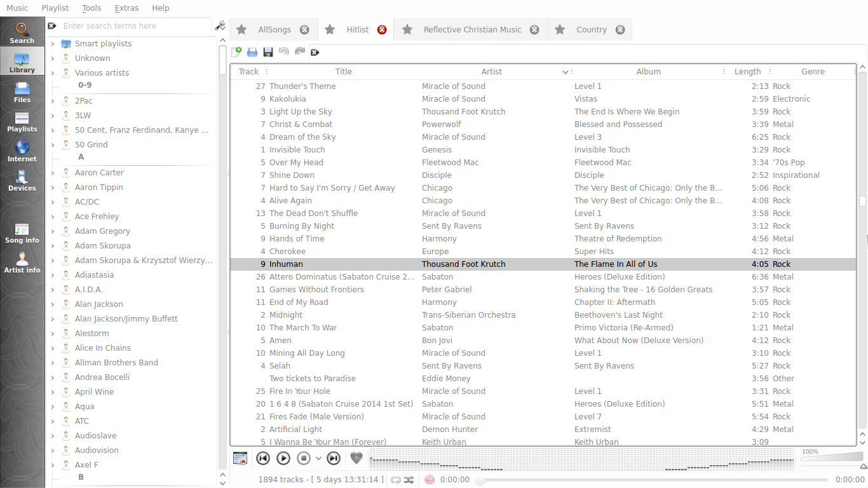Screen dimensions: 868x488
Task: Create a new playlist
Action: [236, 52]
